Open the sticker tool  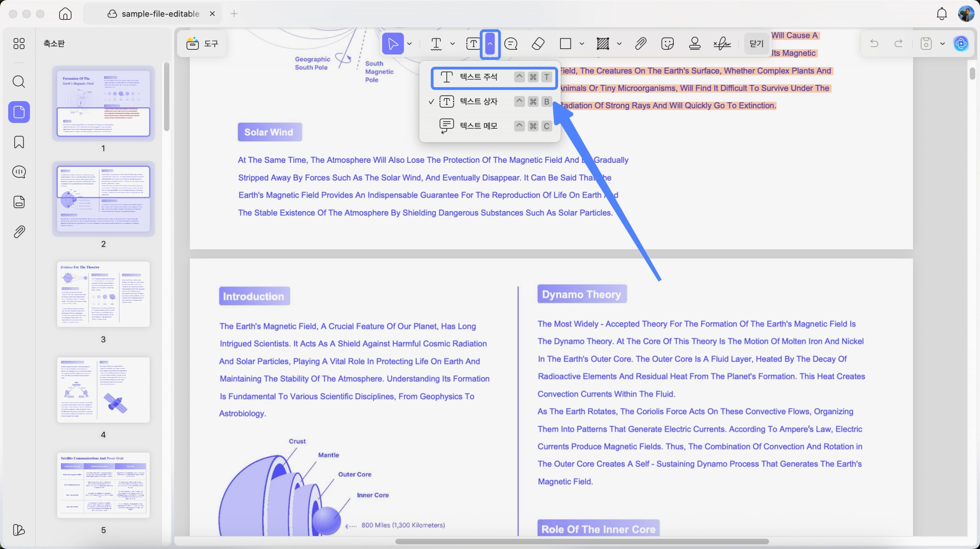668,44
